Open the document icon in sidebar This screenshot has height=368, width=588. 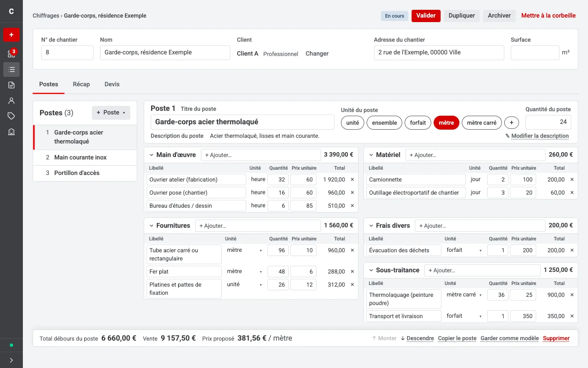point(11,85)
